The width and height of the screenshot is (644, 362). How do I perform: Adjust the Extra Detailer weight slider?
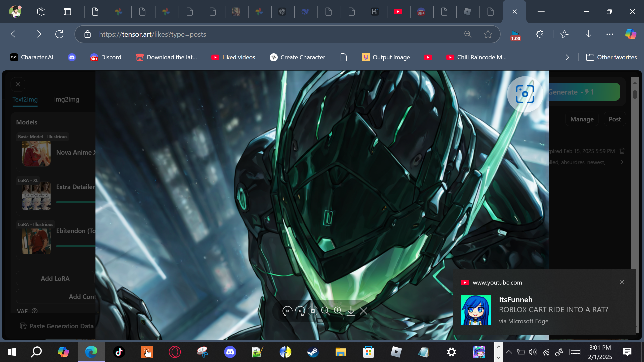pyautogui.click(x=75, y=202)
